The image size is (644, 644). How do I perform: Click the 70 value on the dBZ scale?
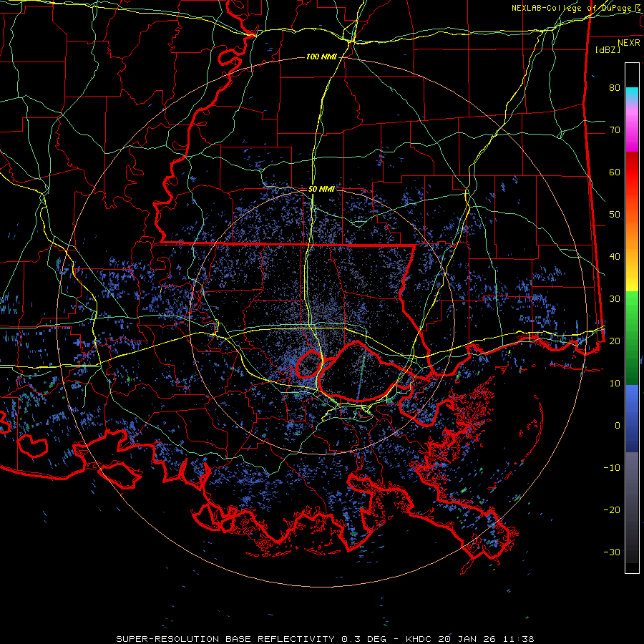[615, 130]
